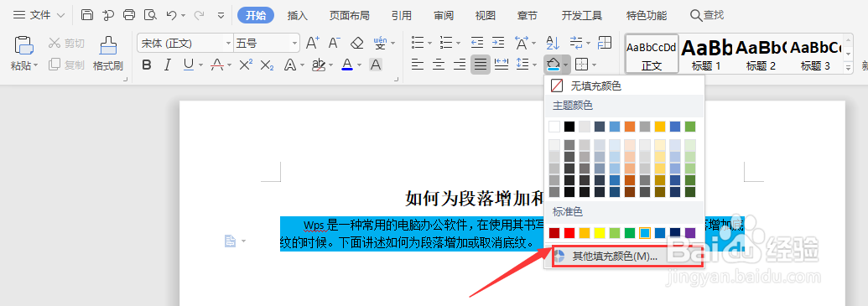Switch to the 插入 tab

[297, 15]
